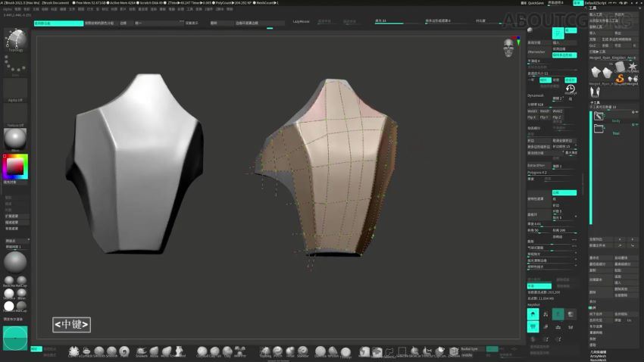This screenshot has width=644, height=362.
Task: Toggle ZRemesher 相同 (Same) option
Action: [x=545, y=80]
